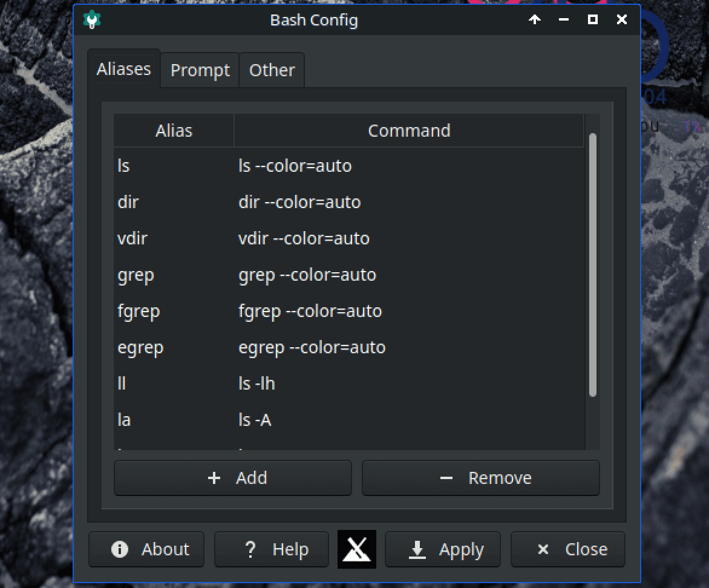709x588 pixels.
Task: Close the window with the title bar X
Action: pyautogui.click(x=622, y=19)
